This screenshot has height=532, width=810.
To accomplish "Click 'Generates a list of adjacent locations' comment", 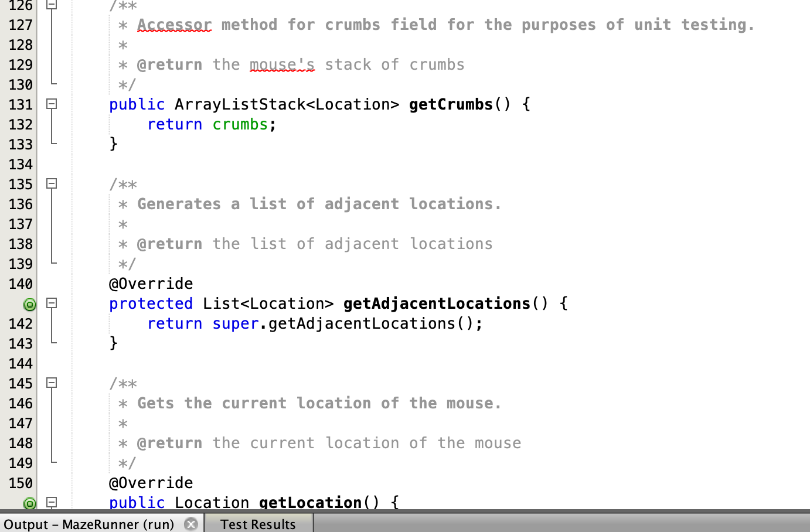I will [319, 204].
